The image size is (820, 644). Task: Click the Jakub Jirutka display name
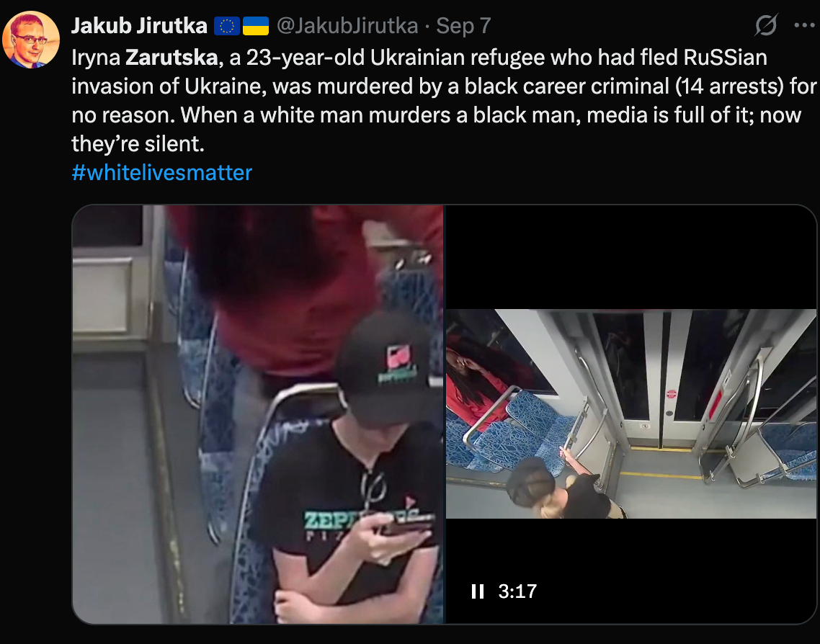coord(139,26)
